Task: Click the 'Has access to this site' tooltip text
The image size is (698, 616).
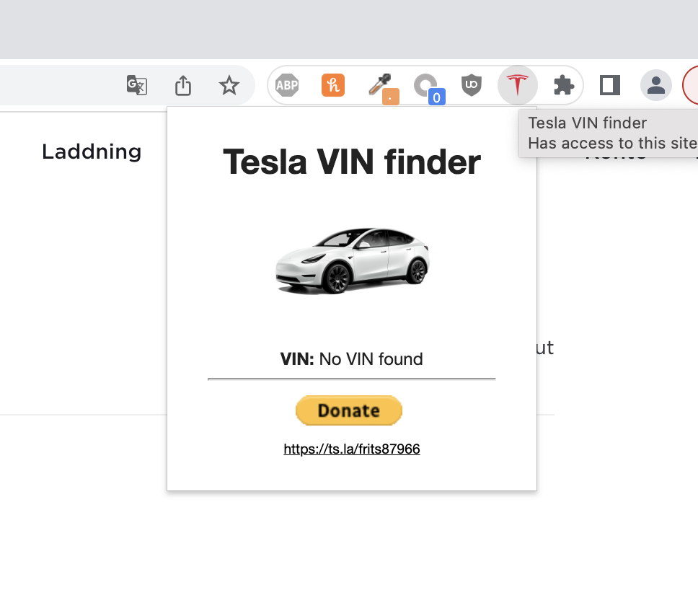Action: pos(612,144)
